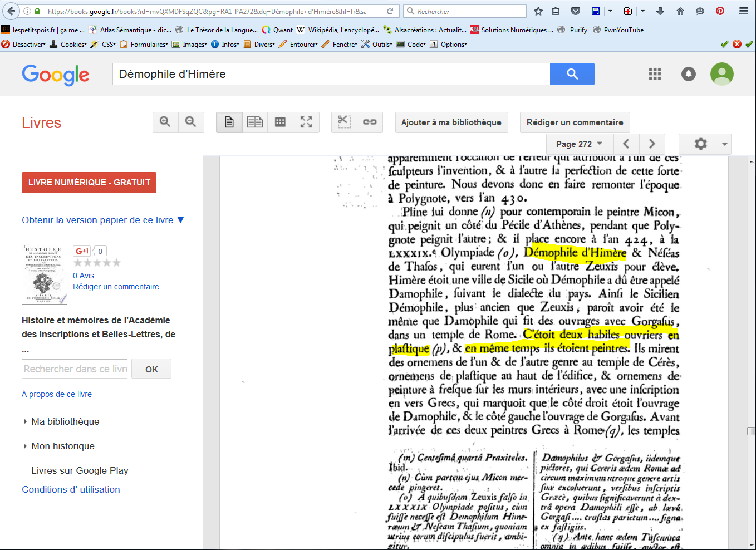
Task: Click the zoom out magnifier icon
Action: click(x=191, y=122)
